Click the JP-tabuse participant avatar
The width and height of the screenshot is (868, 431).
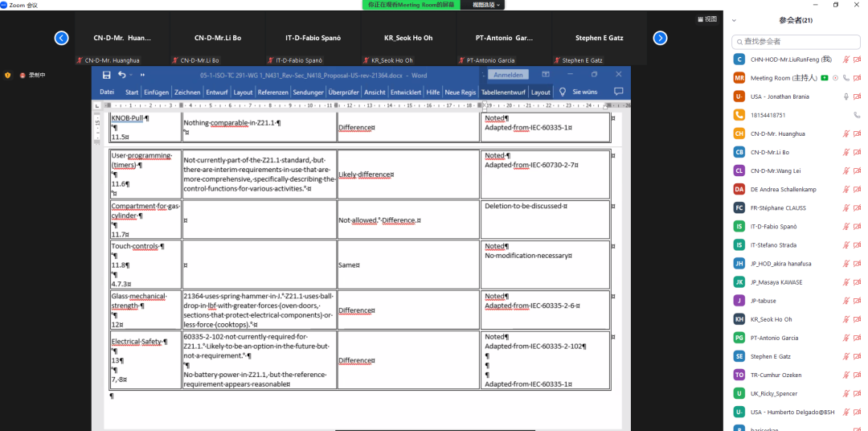tap(739, 301)
